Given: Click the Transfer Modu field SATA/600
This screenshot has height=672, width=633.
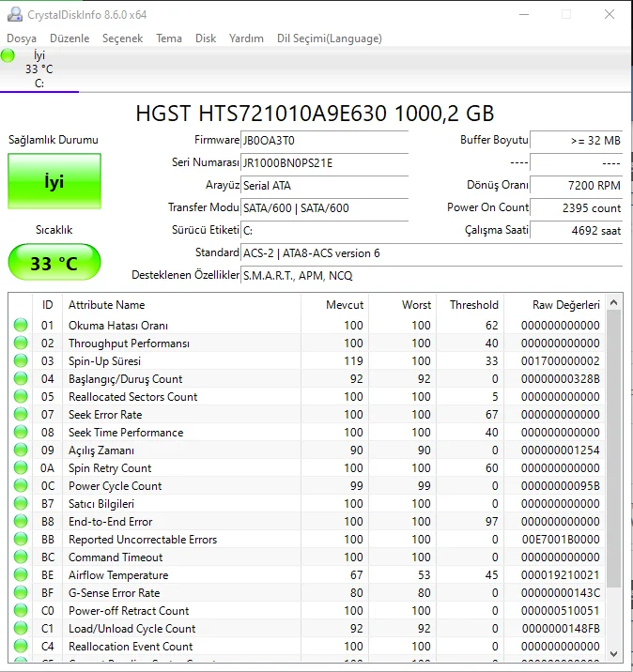Looking at the screenshot, I should [x=324, y=208].
